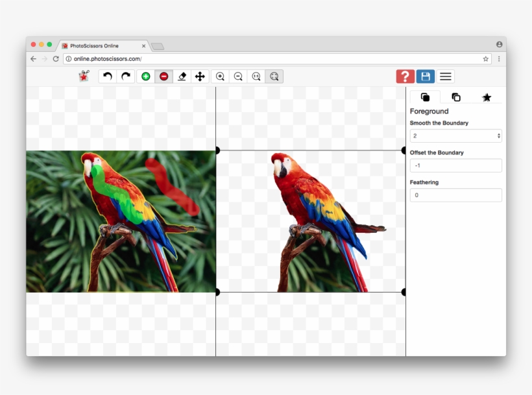The image size is (532, 395).
Task: Click the Offset the Boundary label
Action: click(437, 152)
